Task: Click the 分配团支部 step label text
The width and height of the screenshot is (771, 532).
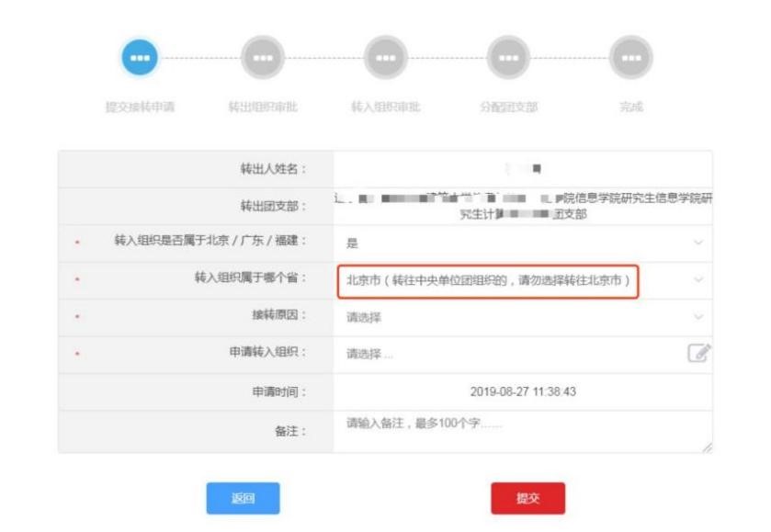Action: click(504, 107)
